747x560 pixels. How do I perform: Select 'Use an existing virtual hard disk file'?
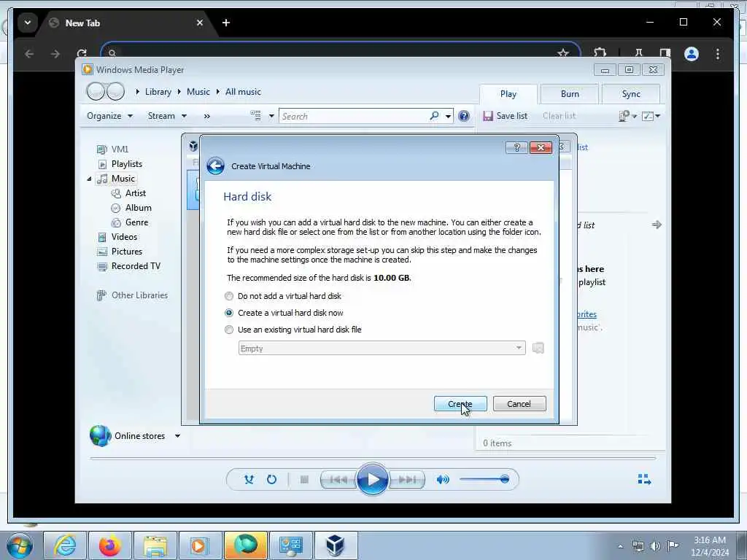coord(293,330)
